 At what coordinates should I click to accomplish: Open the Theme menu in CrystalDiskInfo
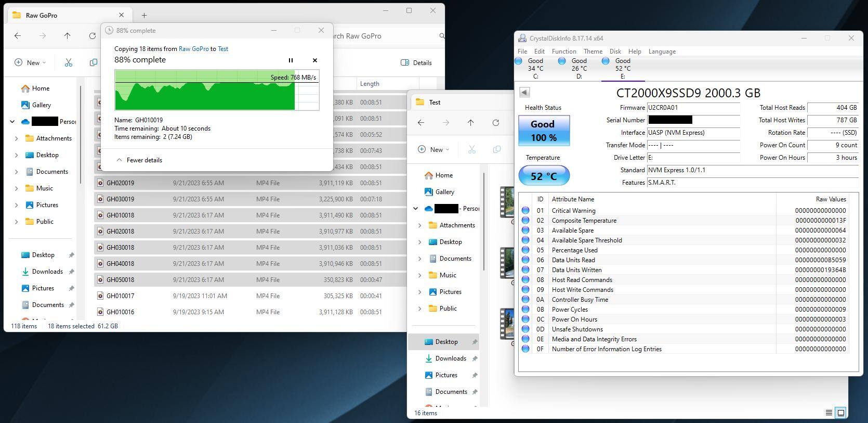pos(593,52)
